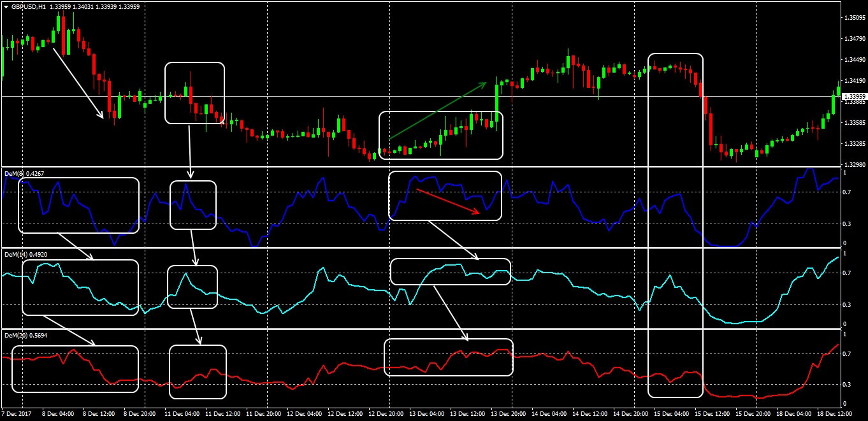Click price level 1.33285 on the price scale
The image size is (868, 421).
pos(854,144)
